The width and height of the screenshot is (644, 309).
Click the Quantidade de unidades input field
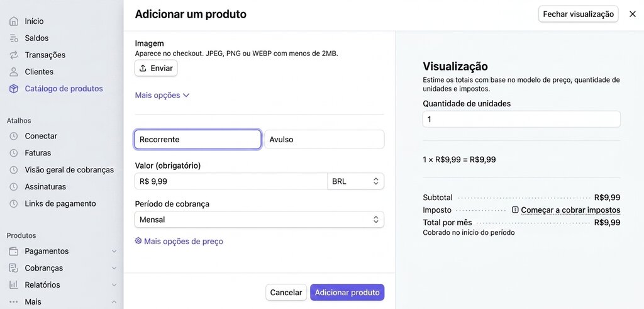point(521,119)
